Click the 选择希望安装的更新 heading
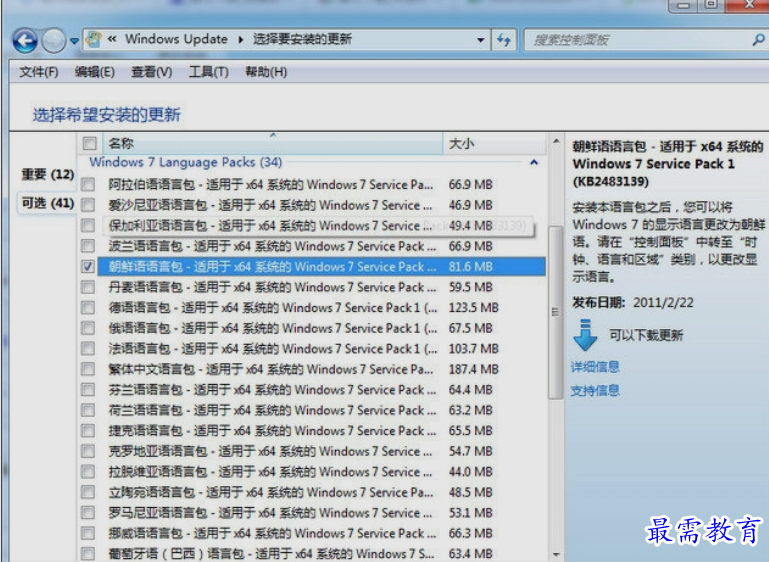Screen dimensions: 769x562 pyautogui.click(x=107, y=115)
